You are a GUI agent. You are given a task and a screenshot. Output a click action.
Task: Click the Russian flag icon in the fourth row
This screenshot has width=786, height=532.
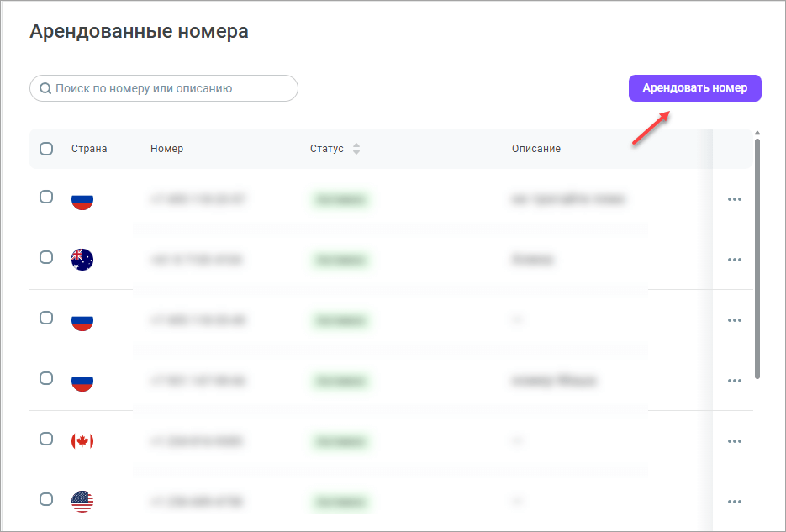click(82, 380)
